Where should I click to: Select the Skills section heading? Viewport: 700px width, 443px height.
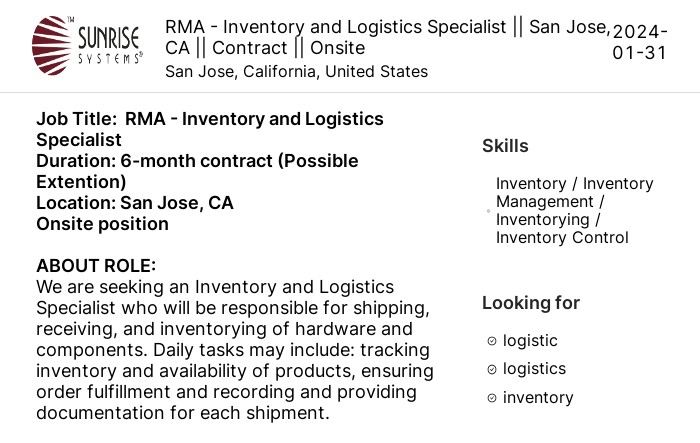click(505, 146)
